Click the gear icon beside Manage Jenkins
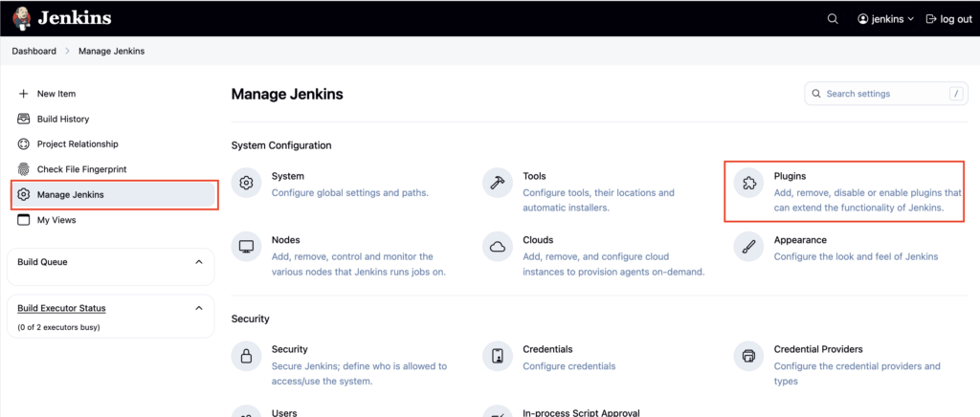 [24, 195]
